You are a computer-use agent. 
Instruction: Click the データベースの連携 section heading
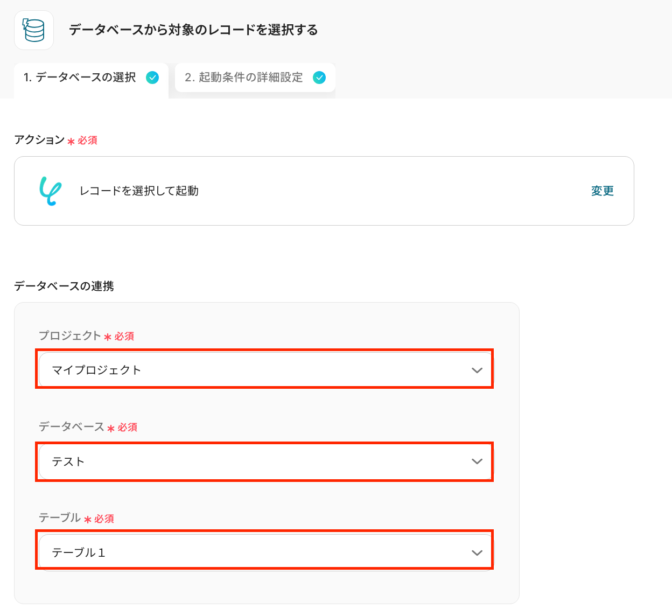[x=64, y=286]
